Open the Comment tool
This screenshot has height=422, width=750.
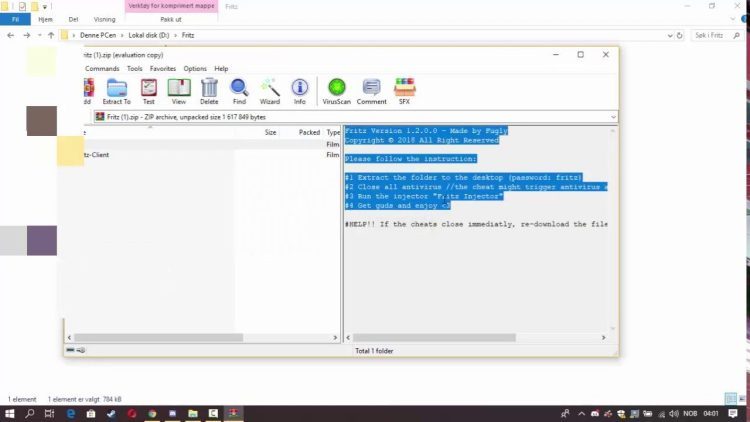pos(372,91)
